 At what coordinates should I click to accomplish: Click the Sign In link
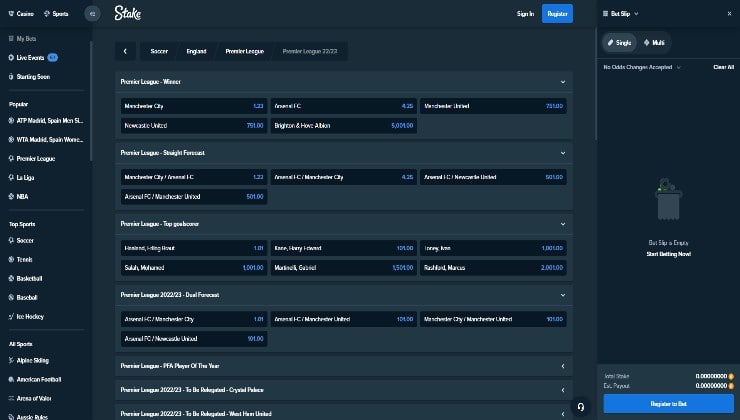[525, 14]
